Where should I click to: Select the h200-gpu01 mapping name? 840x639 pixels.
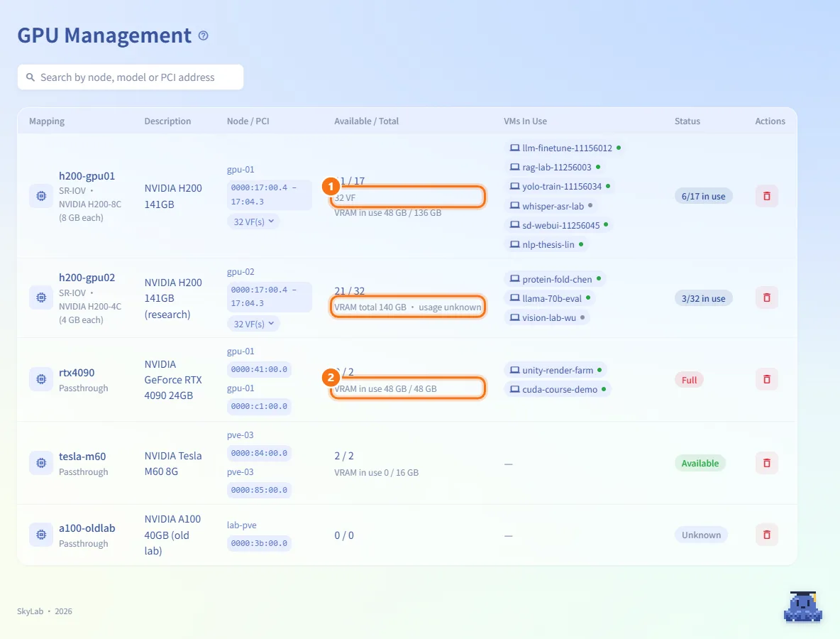pos(87,176)
